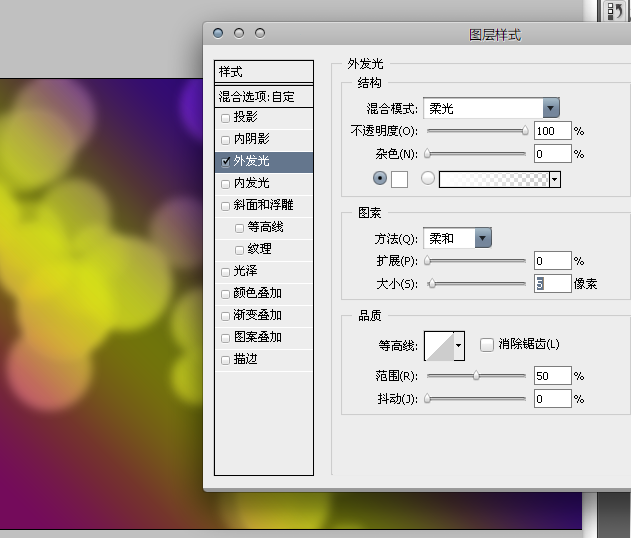
Task: Select the 渐变叠加 style row label
Action: click(258, 315)
